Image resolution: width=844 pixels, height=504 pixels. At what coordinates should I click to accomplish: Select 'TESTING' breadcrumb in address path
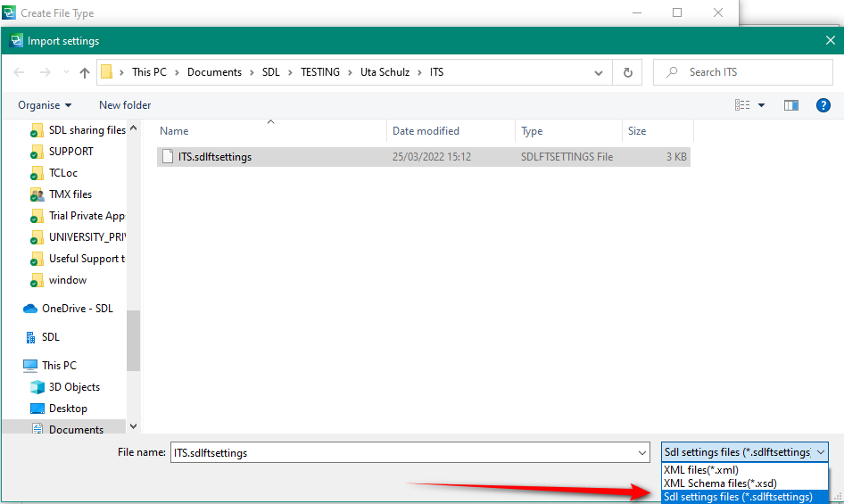coord(319,72)
